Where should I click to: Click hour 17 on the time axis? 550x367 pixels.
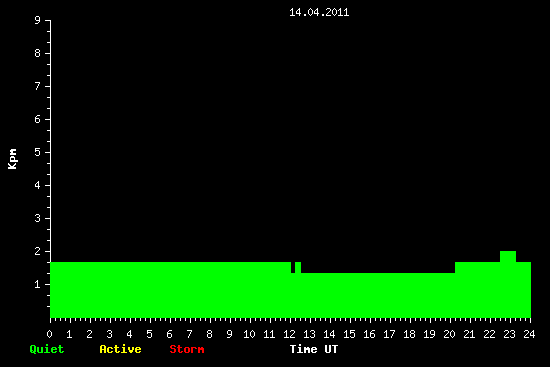pos(389,334)
